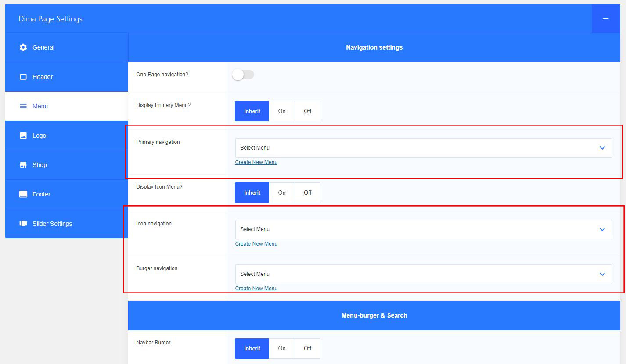Open the Burger navigation Select Menu dropdown
The height and width of the screenshot is (364, 626).
[x=424, y=275]
